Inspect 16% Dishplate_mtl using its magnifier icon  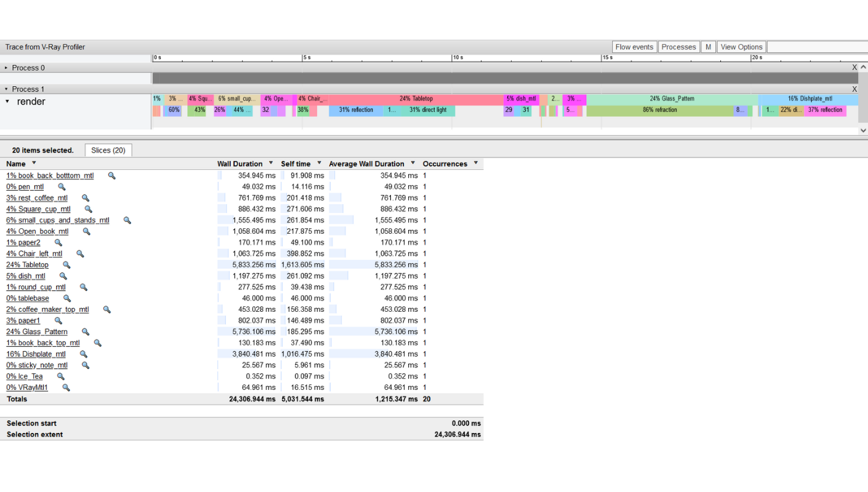pos(83,354)
